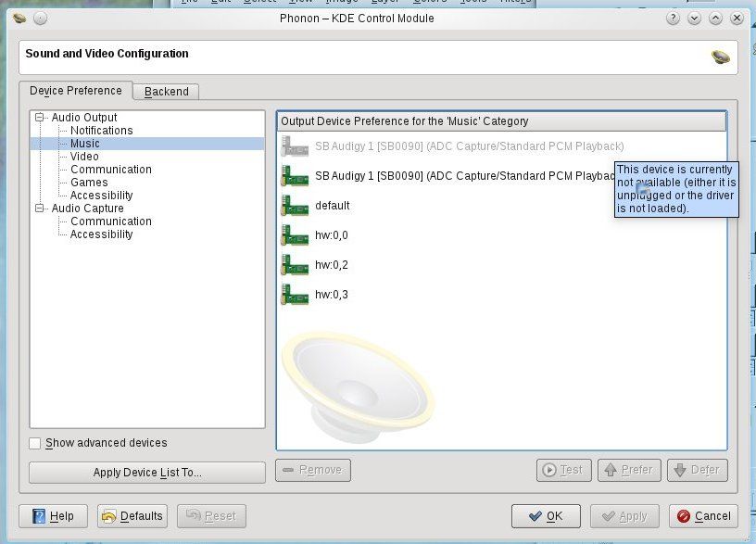The image size is (756, 544).
Task: Click the Reset button
Action: [x=211, y=516]
